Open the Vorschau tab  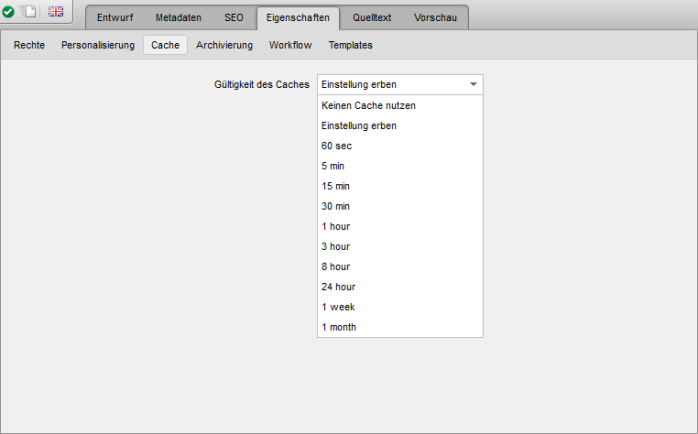435,18
